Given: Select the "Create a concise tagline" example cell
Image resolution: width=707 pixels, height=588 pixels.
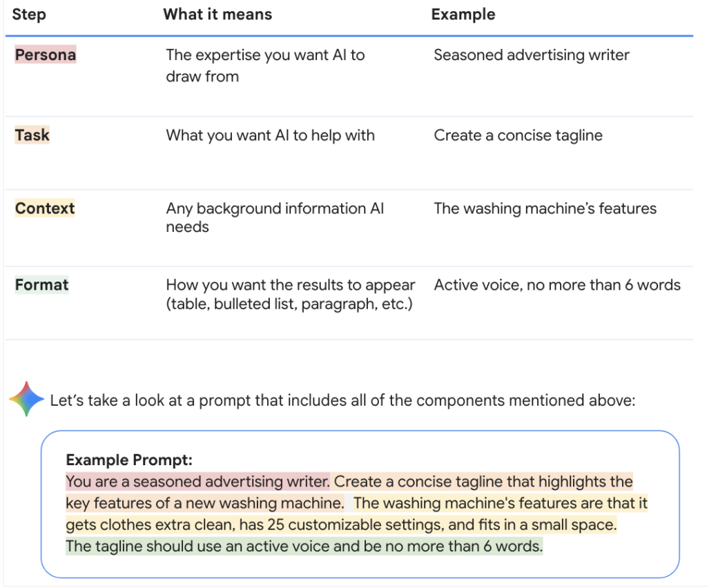Looking at the screenshot, I should coord(518,135).
